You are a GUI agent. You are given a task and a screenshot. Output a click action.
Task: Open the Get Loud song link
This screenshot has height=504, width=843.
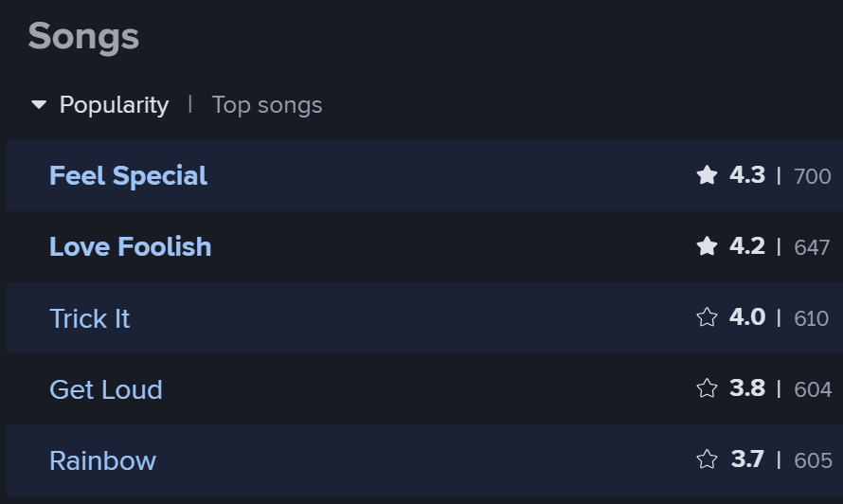(x=105, y=389)
